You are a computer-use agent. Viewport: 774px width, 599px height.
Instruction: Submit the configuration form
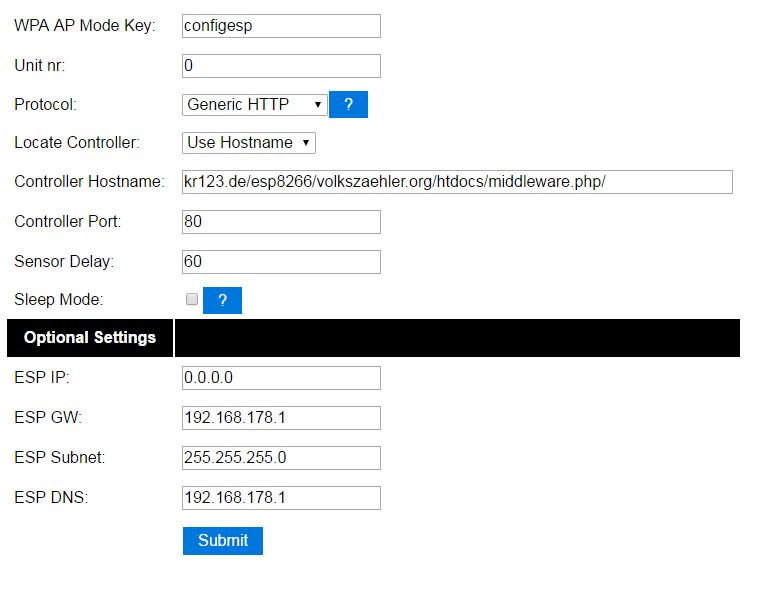(223, 541)
